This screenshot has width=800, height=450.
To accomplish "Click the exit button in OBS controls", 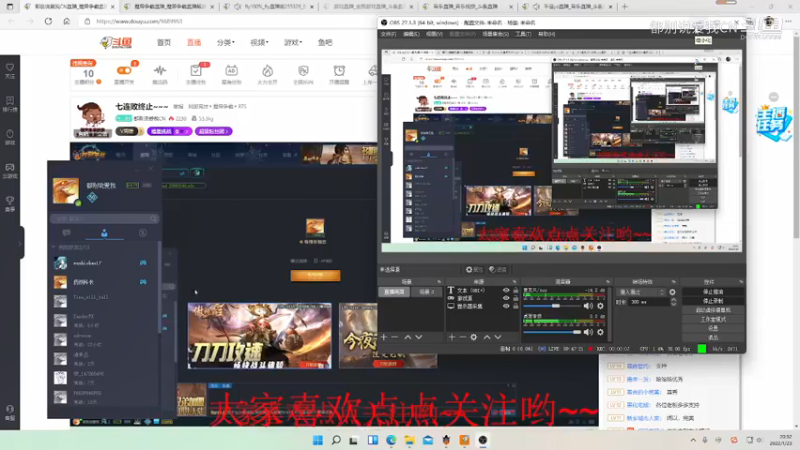I will [713, 338].
